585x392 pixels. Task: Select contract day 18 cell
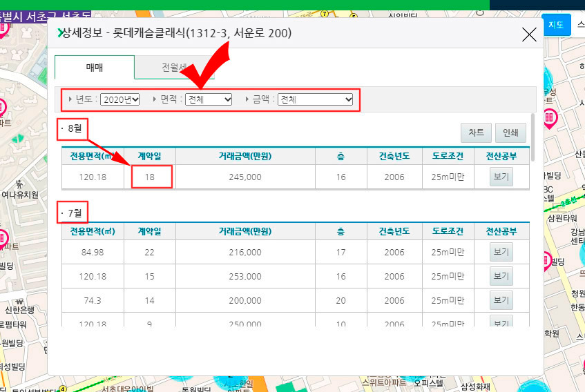(150, 177)
